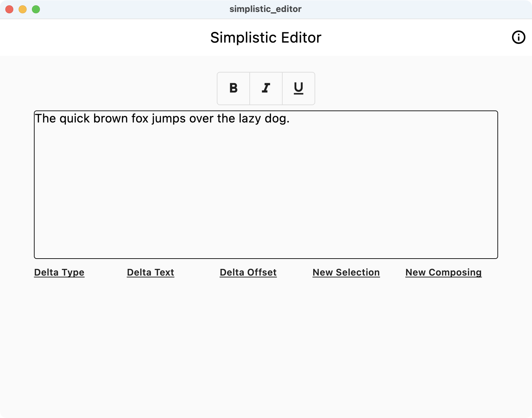Screen dimensions: 532x418
Task: Select the Delta Offset column header
Action: point(248,272)
